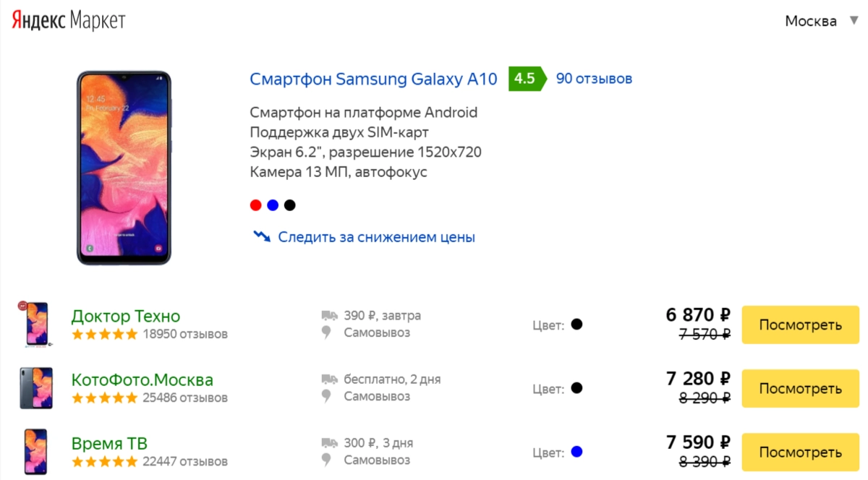Select the red color option
Screen dimensions: 868x480
coord(255,205)
